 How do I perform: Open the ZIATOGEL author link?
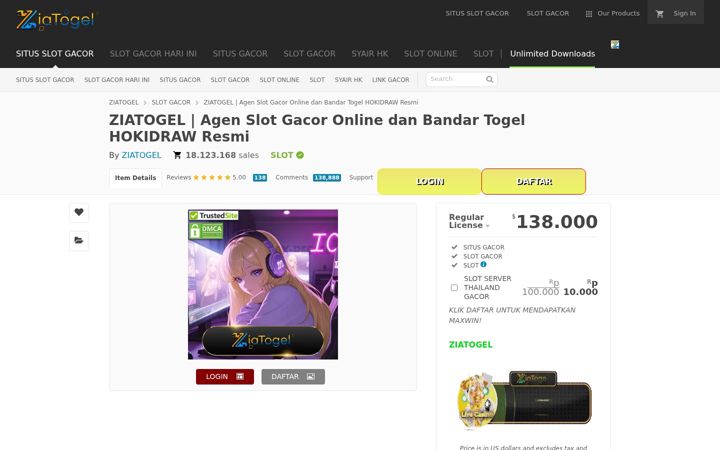click(141, 155)
